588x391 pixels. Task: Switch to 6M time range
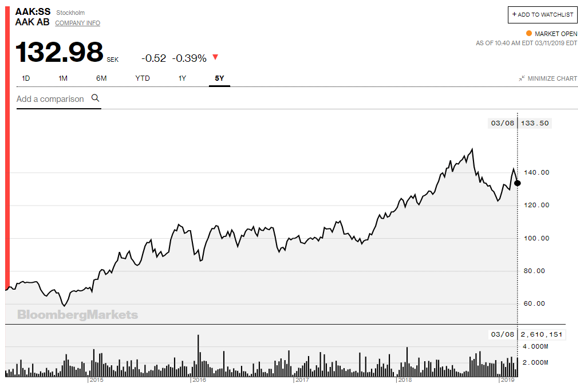(x=101, y=78)
